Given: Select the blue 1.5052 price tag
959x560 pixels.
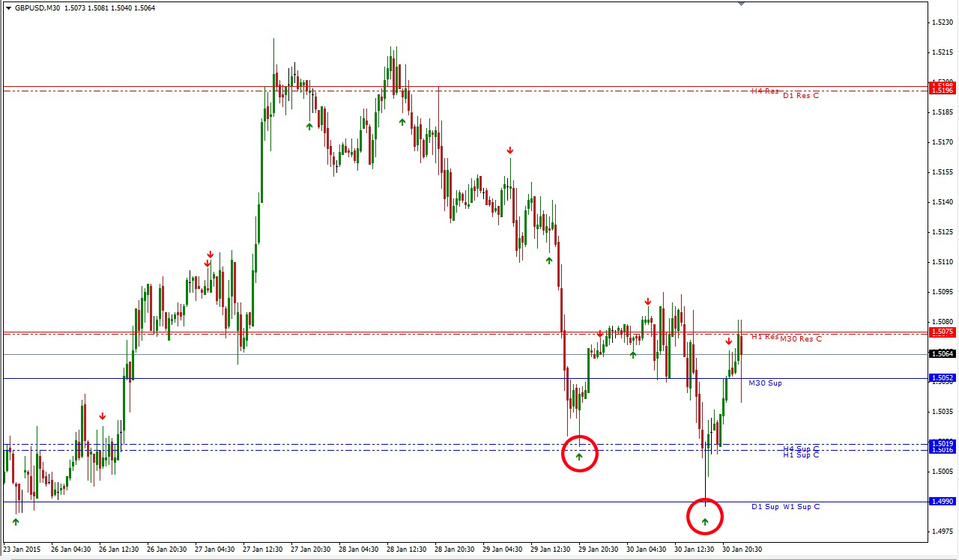Looking at the screenshot, I should [x=941, y=378].
